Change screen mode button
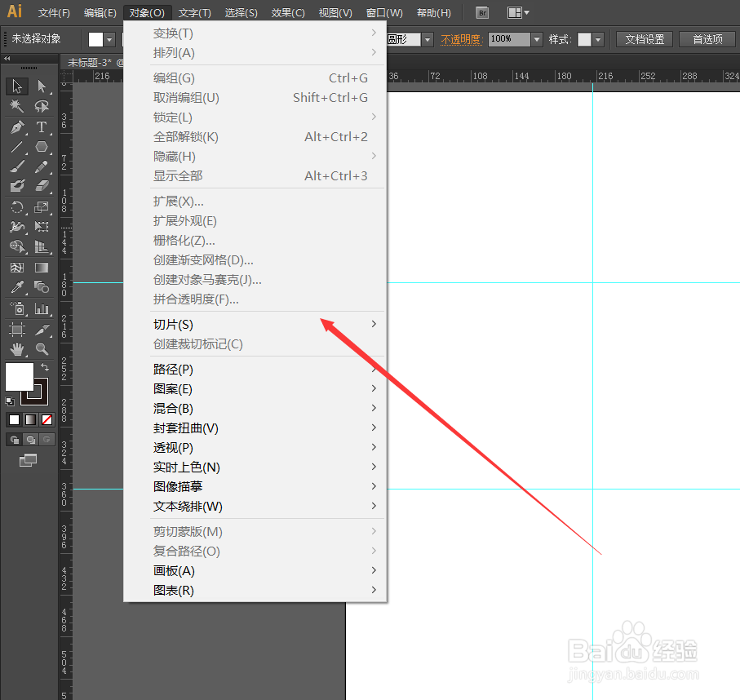740x700 pixels. (29, 460)
